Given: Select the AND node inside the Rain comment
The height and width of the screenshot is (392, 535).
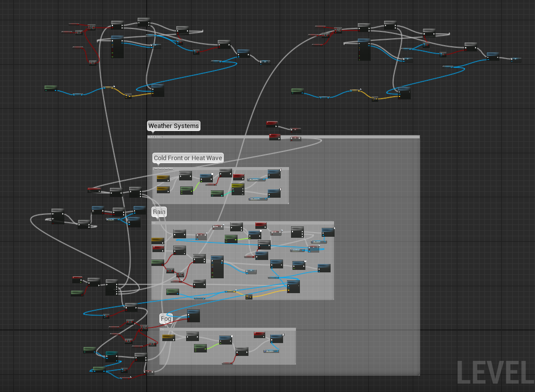Looking at the screenshot, I should (180, 275).
